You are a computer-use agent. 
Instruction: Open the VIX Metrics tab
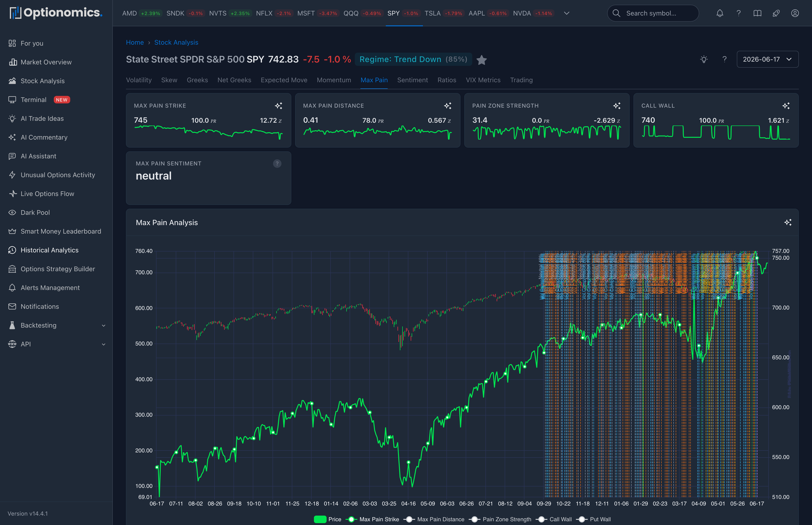(x=483, y=80)
